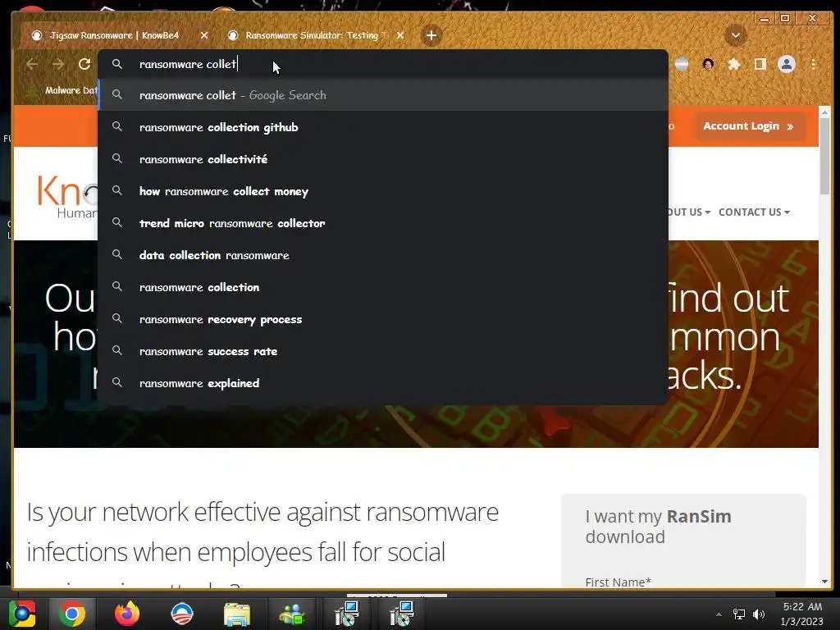
Task: Click the clock showing 5:22 AM
Action: (802, 614)
